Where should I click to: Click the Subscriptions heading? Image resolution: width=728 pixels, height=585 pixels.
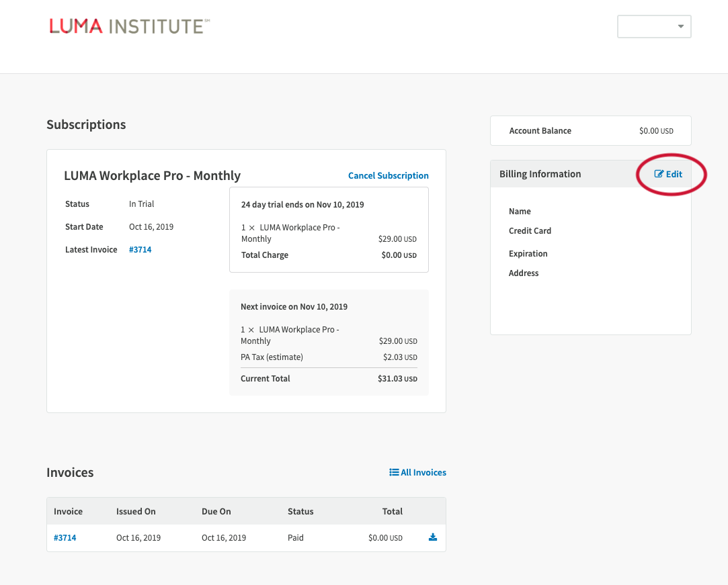[x=86, y=125]
